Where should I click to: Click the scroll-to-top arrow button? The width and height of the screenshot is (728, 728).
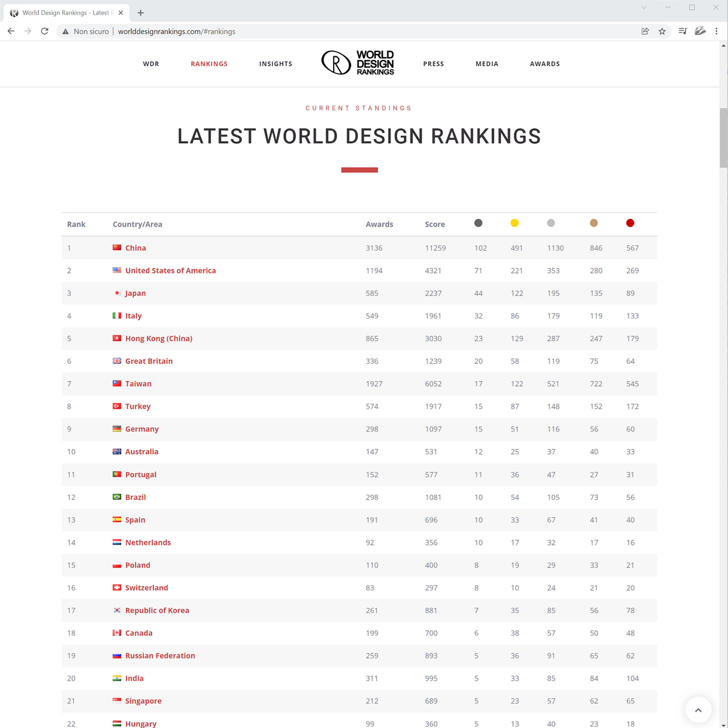[698, 710]
